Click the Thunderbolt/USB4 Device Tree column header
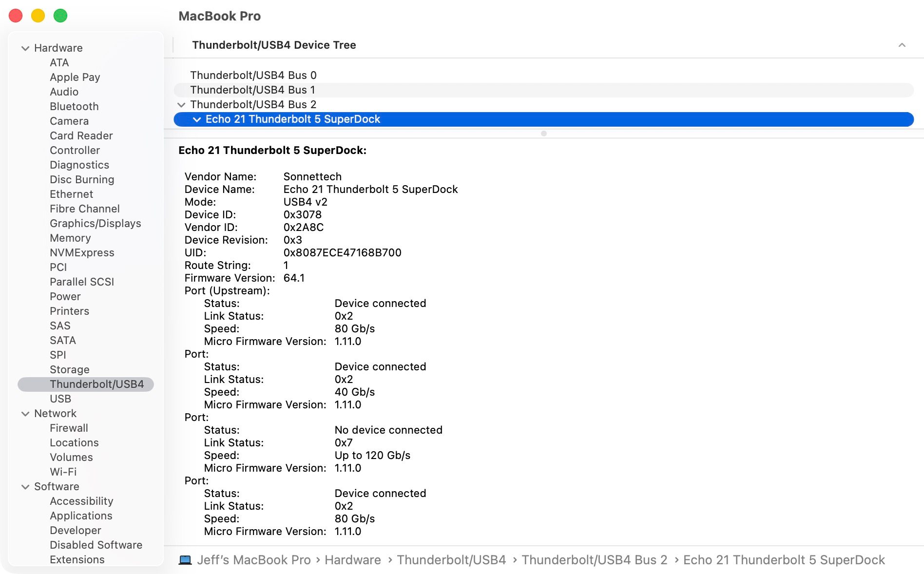924x574 pixels. tap(274, 45)
